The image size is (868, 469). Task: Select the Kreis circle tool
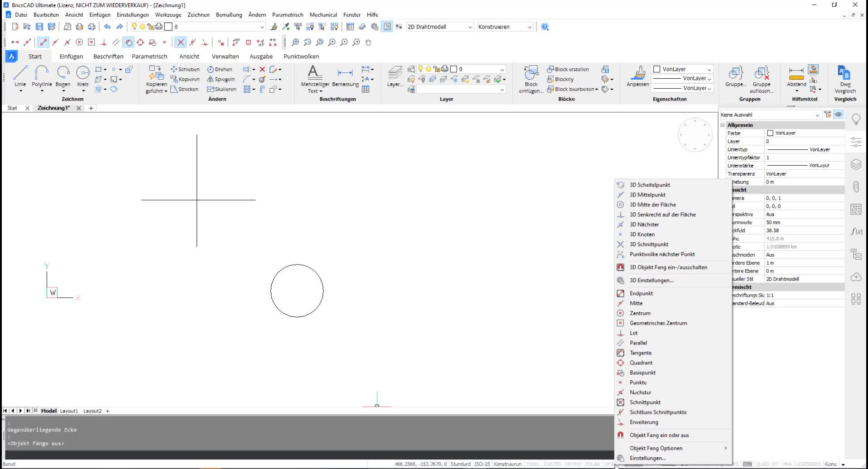pos(83,76)
